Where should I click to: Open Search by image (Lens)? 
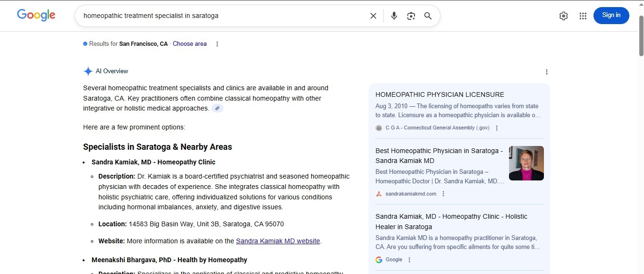(411, 16)
